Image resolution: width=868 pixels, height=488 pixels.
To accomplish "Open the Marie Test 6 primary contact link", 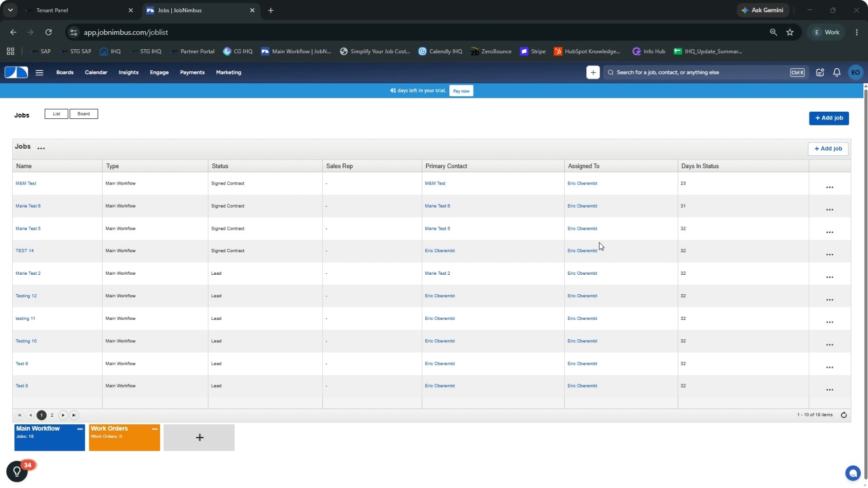I will coord(437,206).
